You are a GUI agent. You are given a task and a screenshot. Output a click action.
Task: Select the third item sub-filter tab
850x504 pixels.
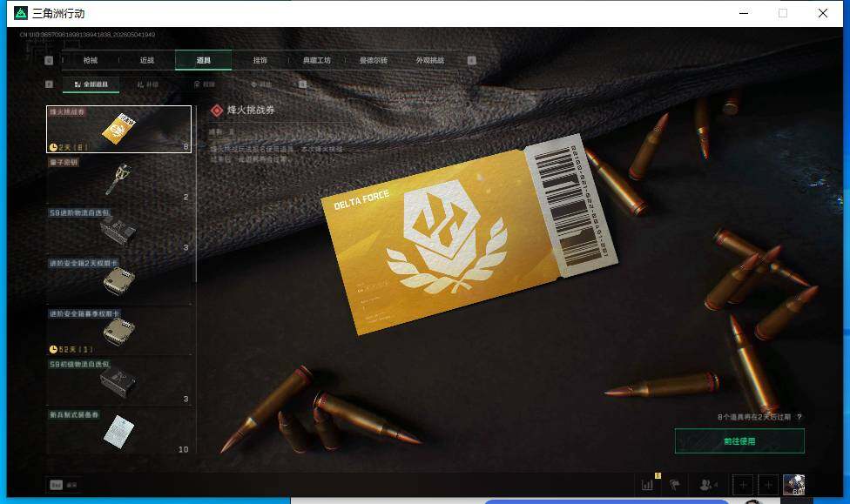205,84
